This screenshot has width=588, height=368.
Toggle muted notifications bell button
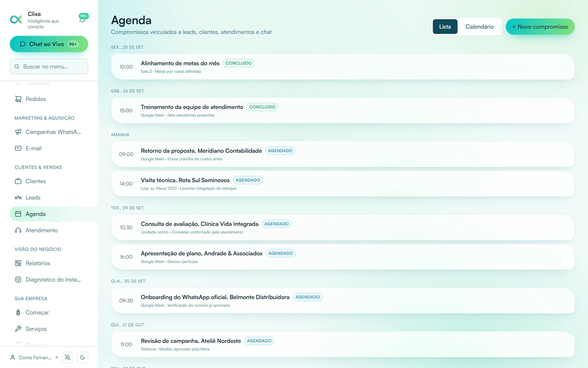coord(68,357)
